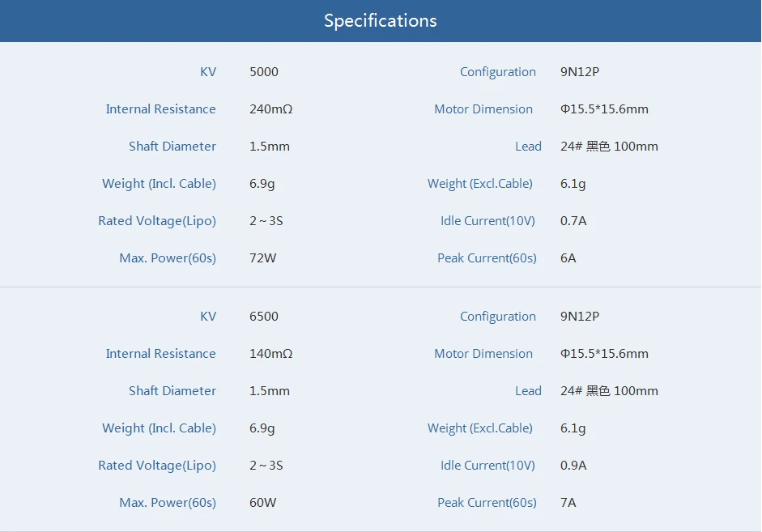Select the 60W max power value

(262, 503)
